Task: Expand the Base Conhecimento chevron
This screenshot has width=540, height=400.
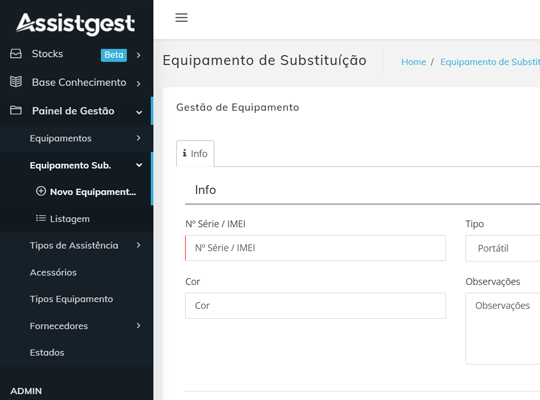Action: click(138, 83)
